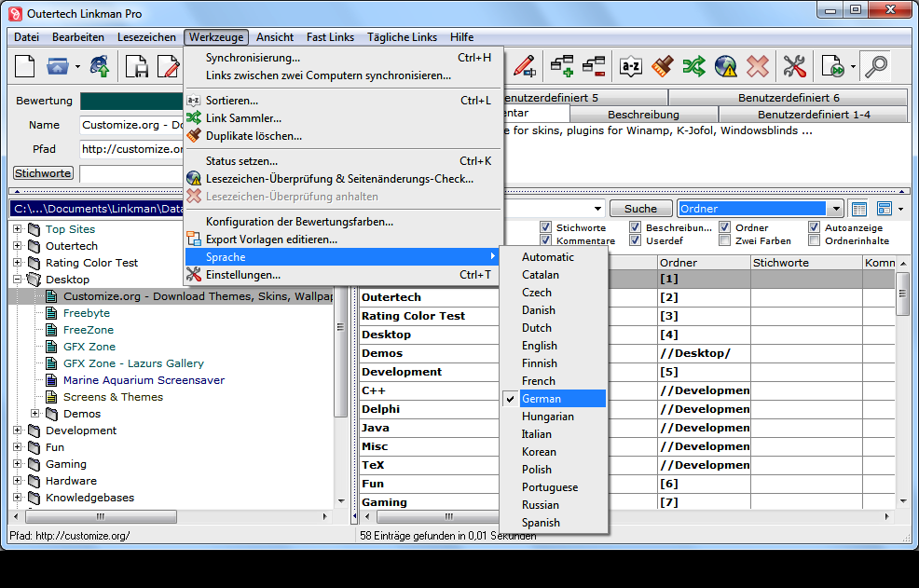Viewport: 919px width, 588px height.
Task: Click the page with red pencil toolbar icon
Action: [168, 66]
